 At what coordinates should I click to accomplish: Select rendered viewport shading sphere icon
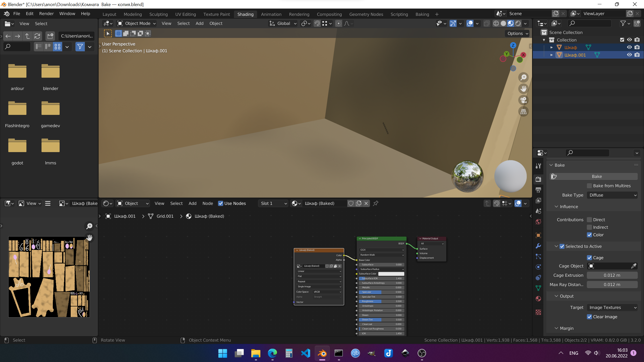[x=518, y=23]
